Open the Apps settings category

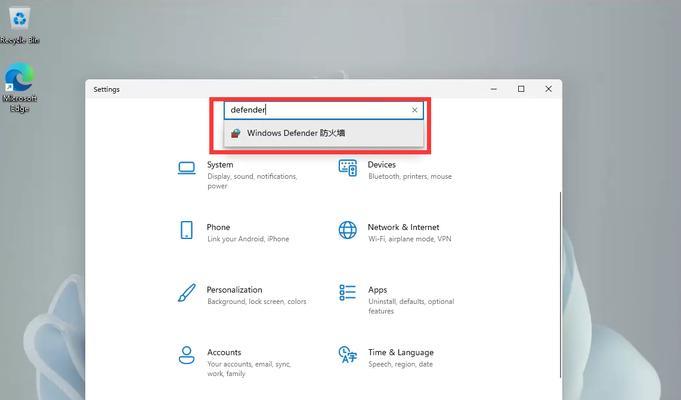pos(396,300)
